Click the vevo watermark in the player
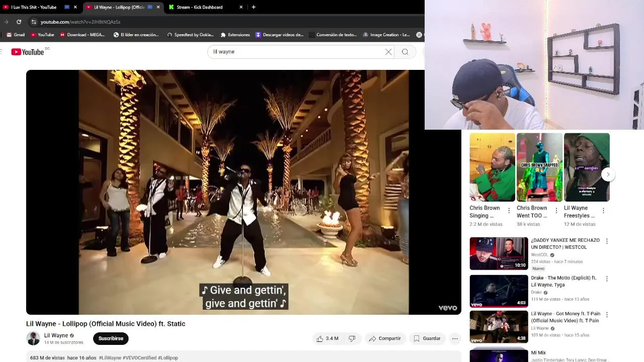Image resolution: width=644 pixels, height=362 pixels. click(x=447, y=308)
